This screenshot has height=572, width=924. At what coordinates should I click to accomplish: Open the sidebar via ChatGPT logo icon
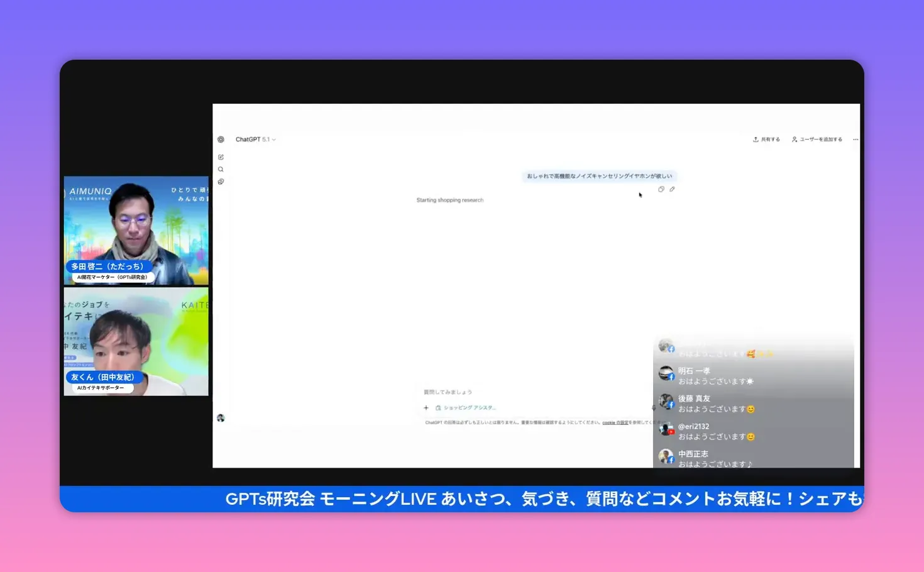(221, 140)
